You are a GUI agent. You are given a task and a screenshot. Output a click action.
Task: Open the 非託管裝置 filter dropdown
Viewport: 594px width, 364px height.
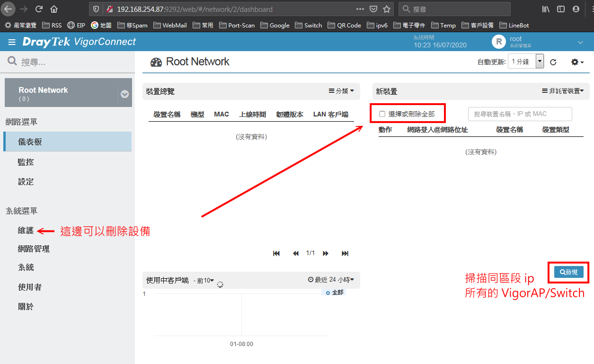click(563, 91)
